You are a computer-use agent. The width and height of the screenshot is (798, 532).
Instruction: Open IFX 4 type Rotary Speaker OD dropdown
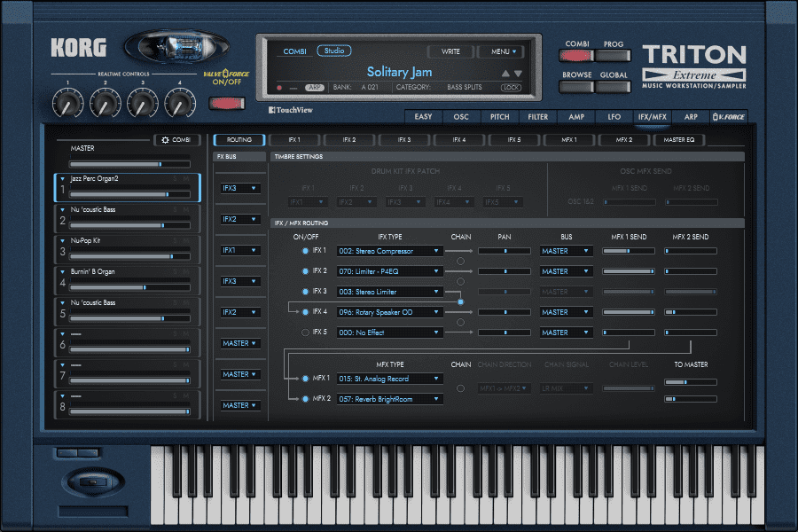tap(389, 312)
